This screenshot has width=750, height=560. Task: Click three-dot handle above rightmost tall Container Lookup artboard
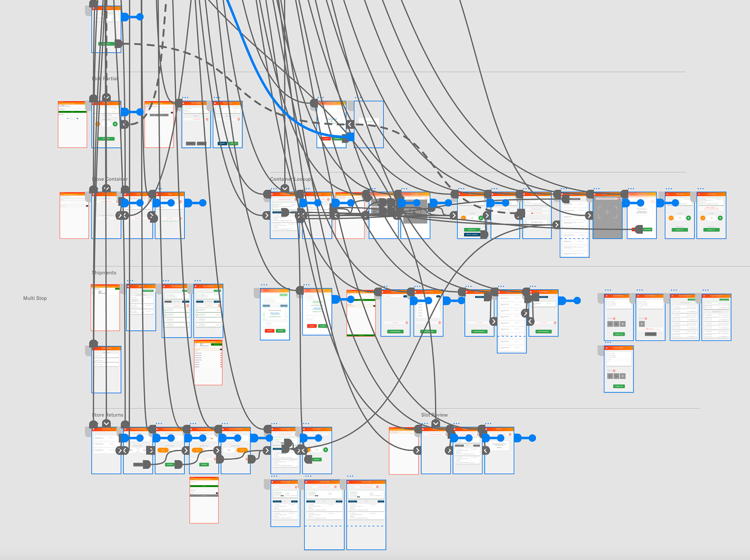[x=350, y=476]
